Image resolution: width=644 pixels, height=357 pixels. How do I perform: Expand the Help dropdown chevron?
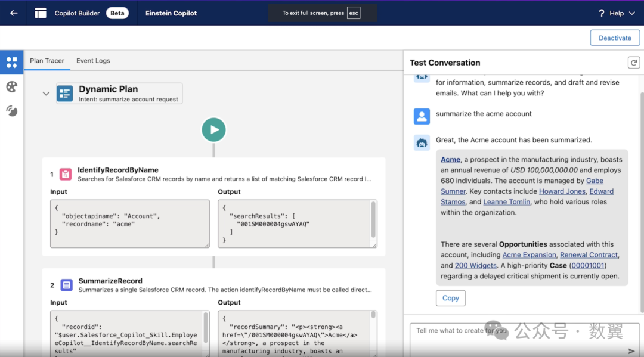[x=632, y=13]
